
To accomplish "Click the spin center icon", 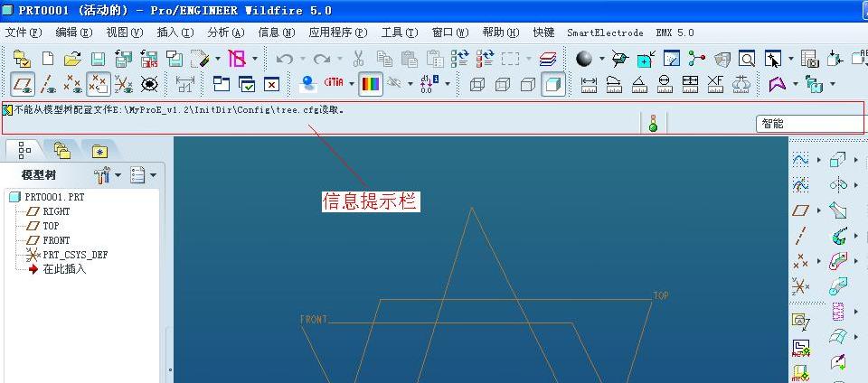I will 696,58.
